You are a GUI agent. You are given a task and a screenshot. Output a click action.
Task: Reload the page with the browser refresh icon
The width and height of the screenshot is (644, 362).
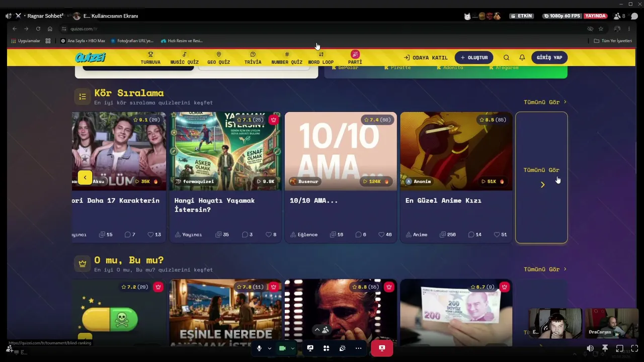[38, 29]
